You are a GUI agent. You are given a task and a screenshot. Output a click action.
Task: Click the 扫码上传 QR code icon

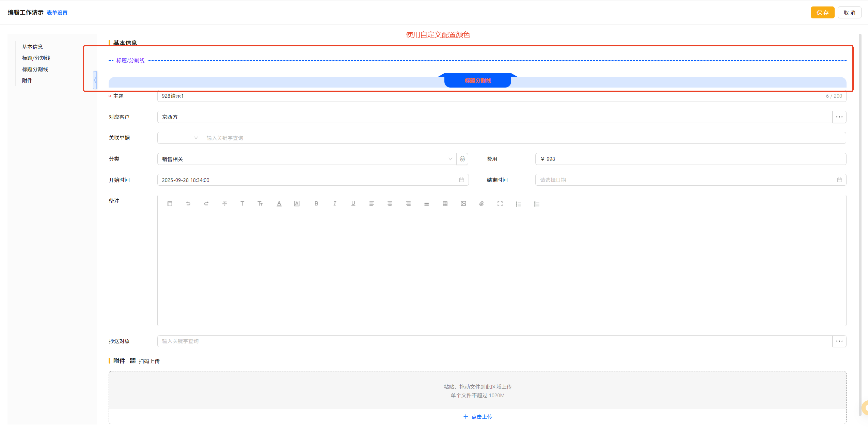(133, 361)
